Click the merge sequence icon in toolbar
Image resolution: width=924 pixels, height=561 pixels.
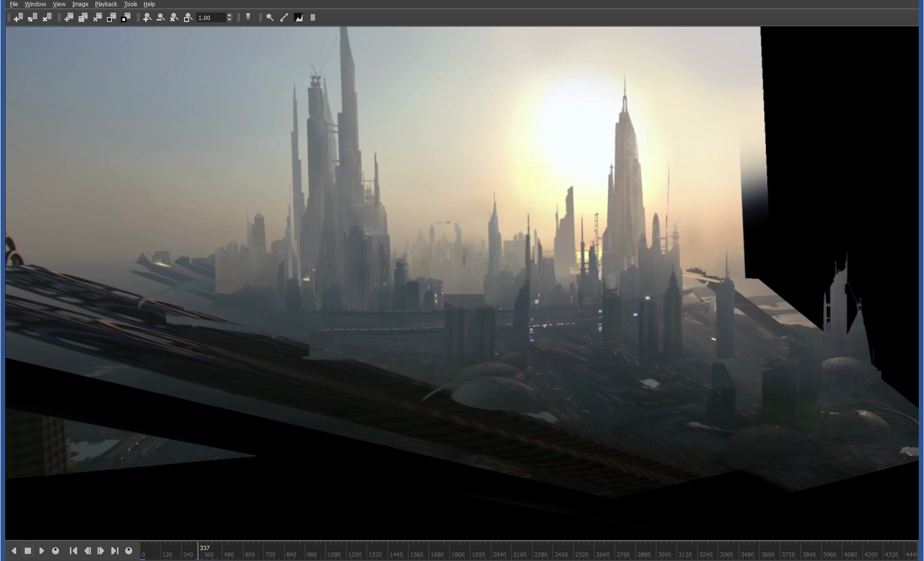click(x=32, y=18)
